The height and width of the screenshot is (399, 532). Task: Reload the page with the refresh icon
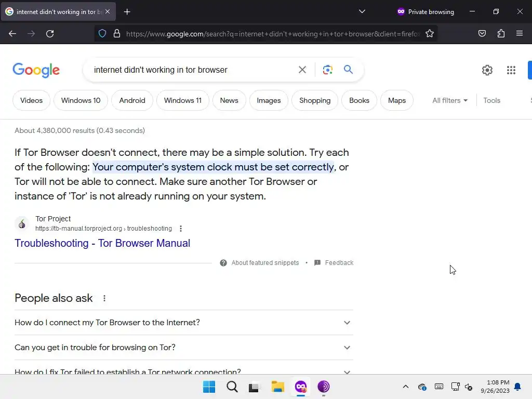coord(50,34)
